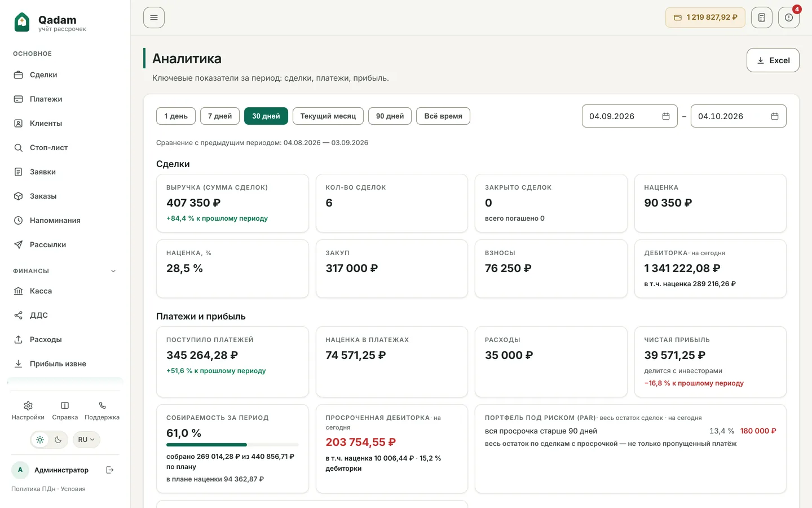Open Платежи in the sidebar
The width and height of the screenshot is (812, 508).
65,99
